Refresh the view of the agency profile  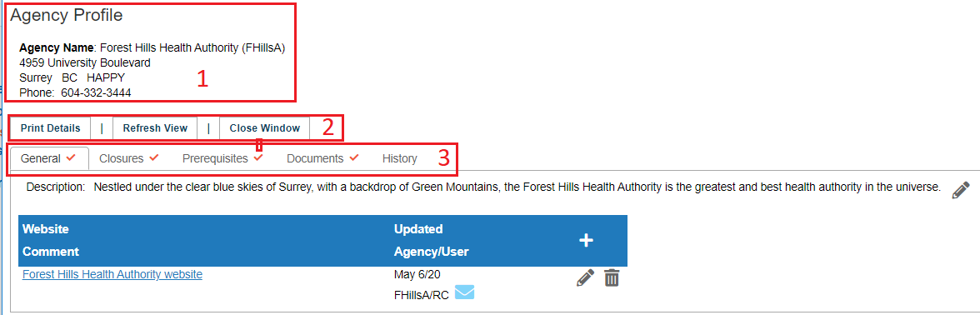pos(155,128)
